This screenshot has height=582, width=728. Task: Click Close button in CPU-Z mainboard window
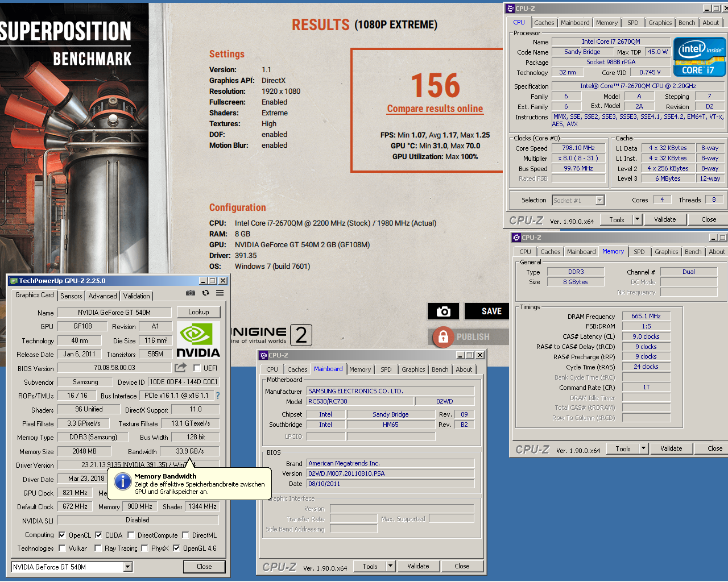462,566
